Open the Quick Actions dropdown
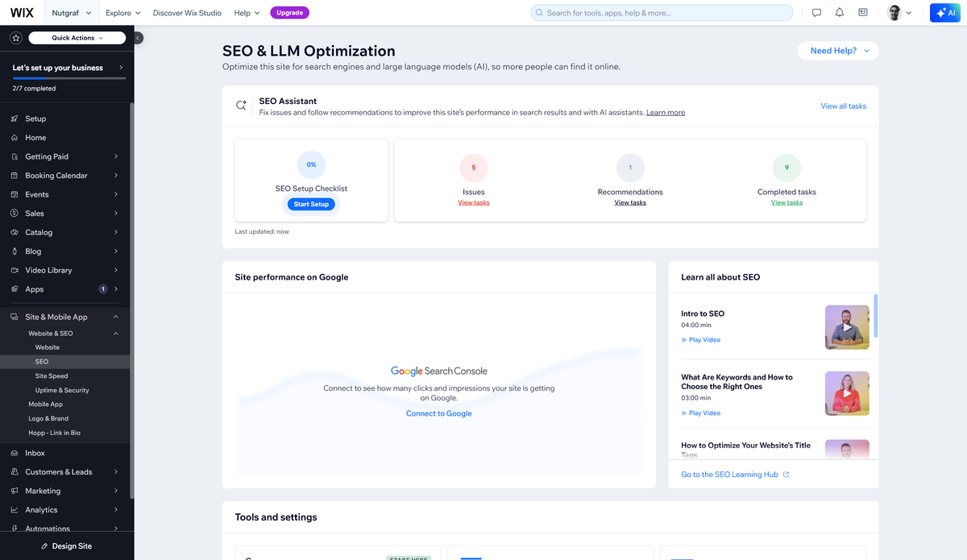 click(x=77, y=38)
